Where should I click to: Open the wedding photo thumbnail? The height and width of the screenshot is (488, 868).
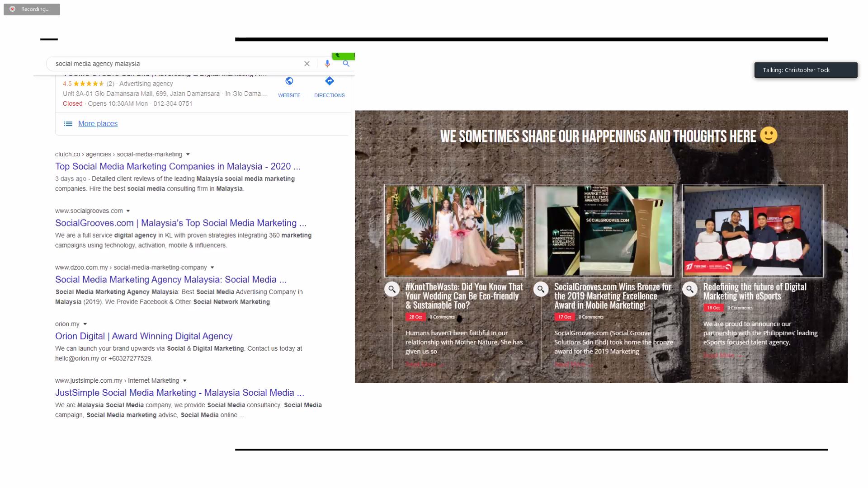[x=455, y=230]
